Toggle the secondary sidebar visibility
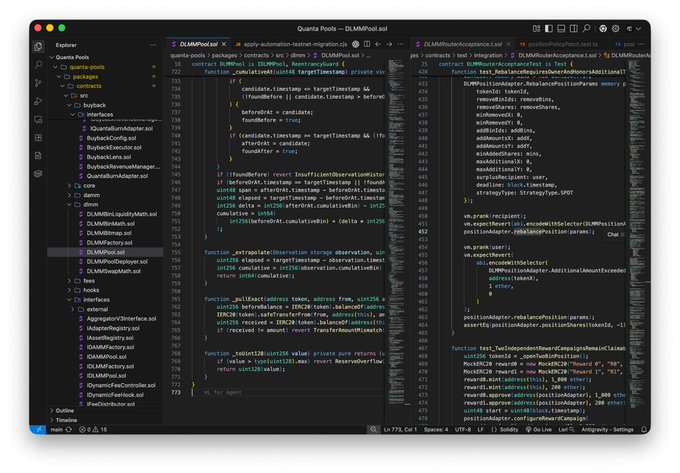Viewport: 680px width, 473px height. [x=573, y=29]
